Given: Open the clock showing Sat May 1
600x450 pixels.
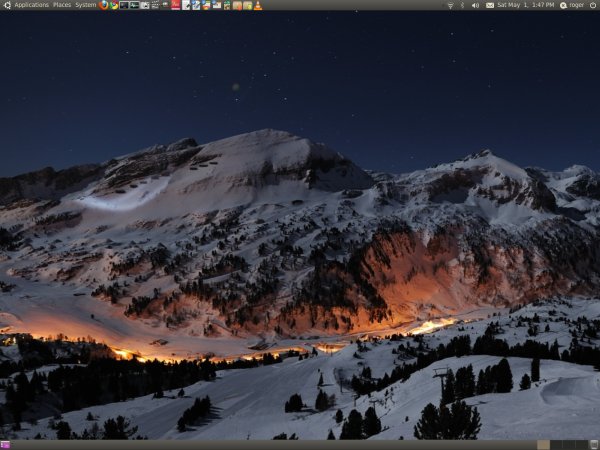Looking at the screenshot, I should tap(526, 5).
